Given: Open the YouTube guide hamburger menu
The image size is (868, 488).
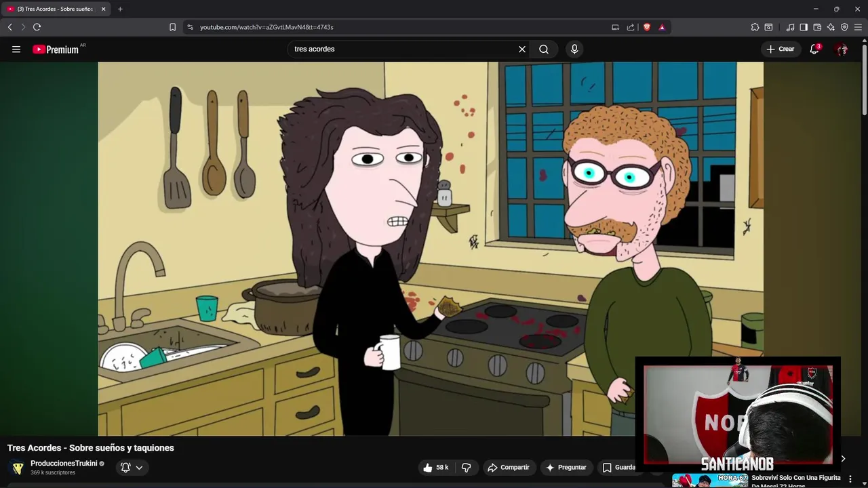Looking at the screenshot, I should (x=16, y=49).
